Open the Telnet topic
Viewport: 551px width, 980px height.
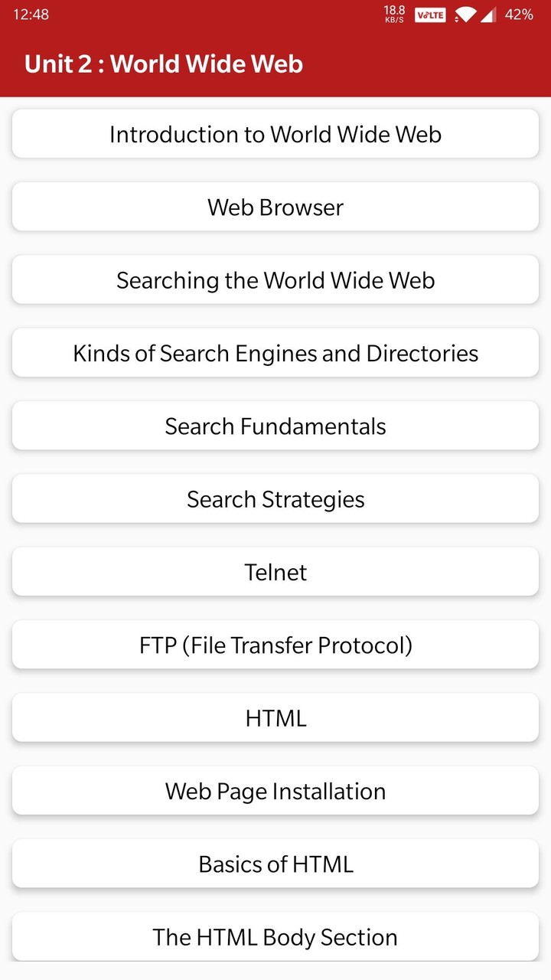pyautogui.click(x=275, y=571)
